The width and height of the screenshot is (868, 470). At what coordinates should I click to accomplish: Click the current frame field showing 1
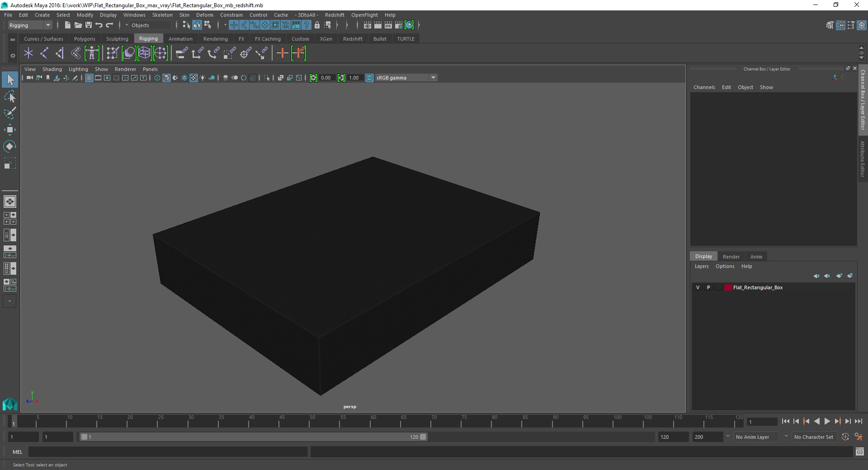point(762,422)
